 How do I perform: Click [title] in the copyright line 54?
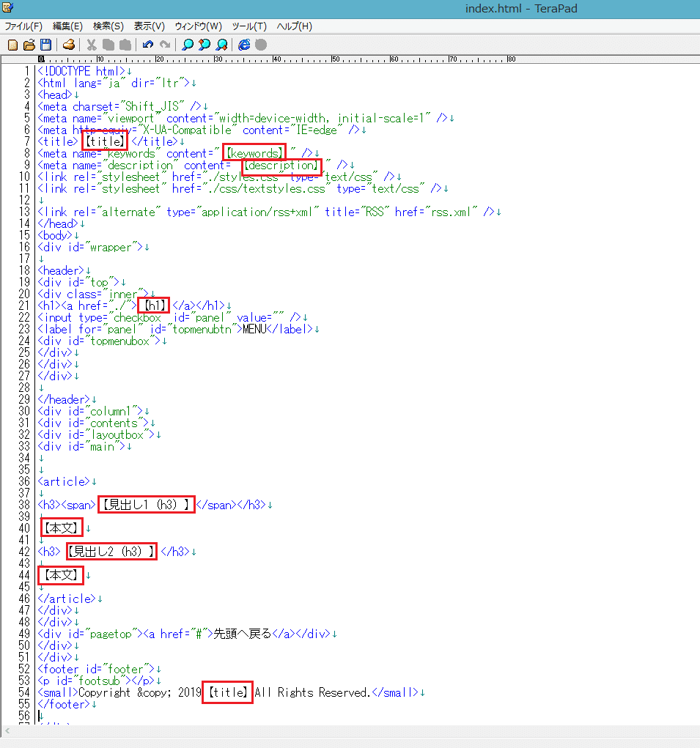(x=228, y=692)
